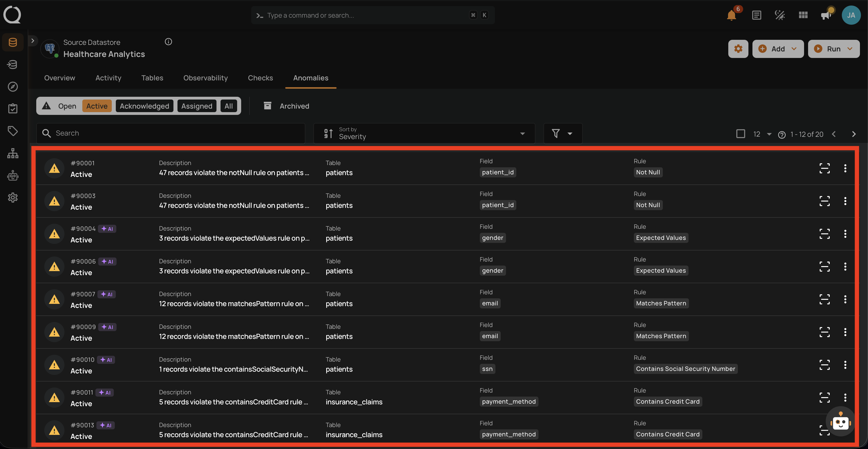Click the warning icon of anomaly #90009
The height and width of the screenshot is (449, 868).
(x=54, y=332)
